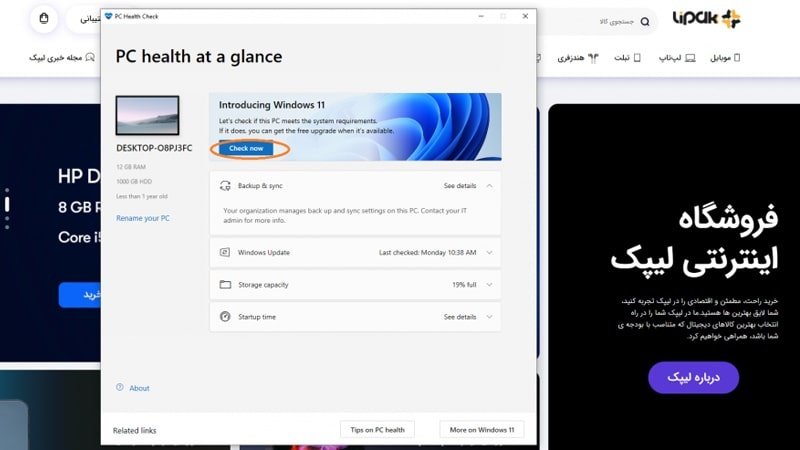Image resolution: width=800 pixels, height=450 pixels.
Task: Click the mobile phone icon in site nav
Action: 737,58
